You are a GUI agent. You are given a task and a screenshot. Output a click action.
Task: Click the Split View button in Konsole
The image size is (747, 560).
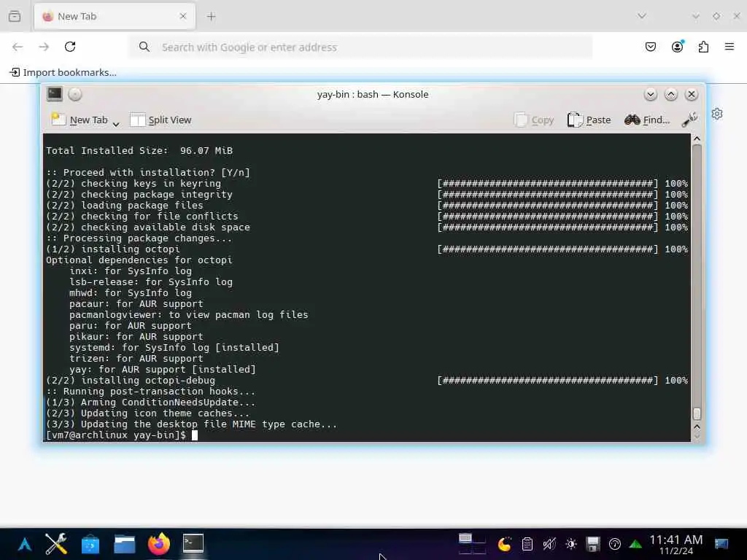tap(160, 120)
